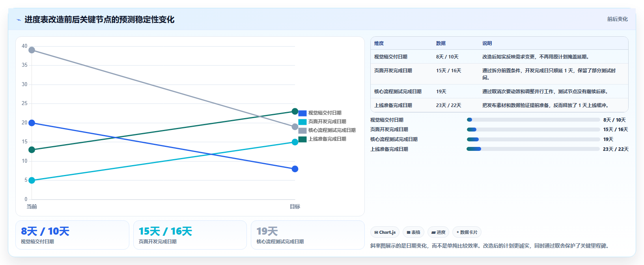Viewport: 644px width, 265px height.
Task: Click the 核心流程测试完成日期 legend label in the chart
Action: click(332, 130)
